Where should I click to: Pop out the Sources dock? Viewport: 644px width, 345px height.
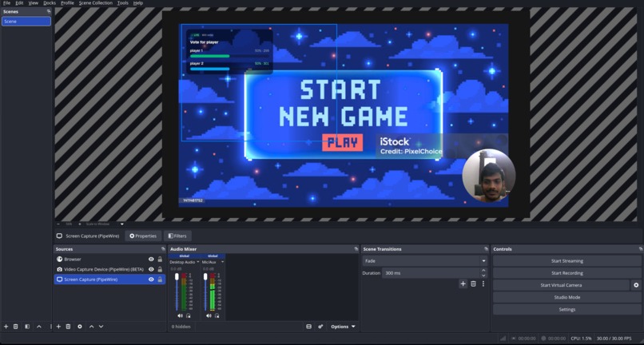(x=163, y=249)
